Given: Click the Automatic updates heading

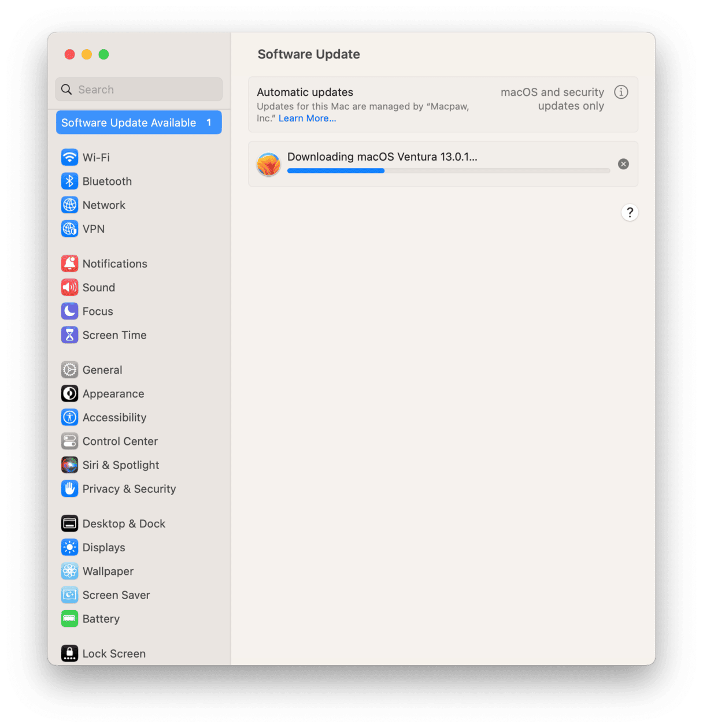Looking at the screenshot, I should tap(305, 92).
